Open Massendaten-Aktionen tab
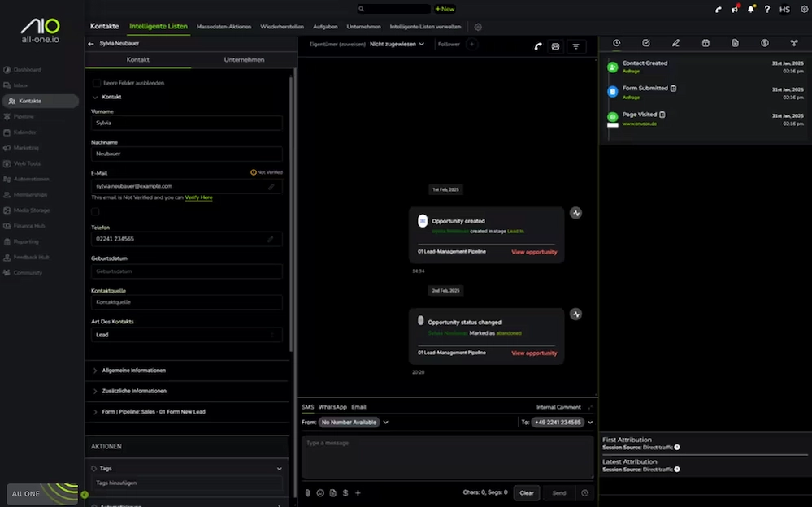This screenshot has height=507, width=812. click(224, 27)
